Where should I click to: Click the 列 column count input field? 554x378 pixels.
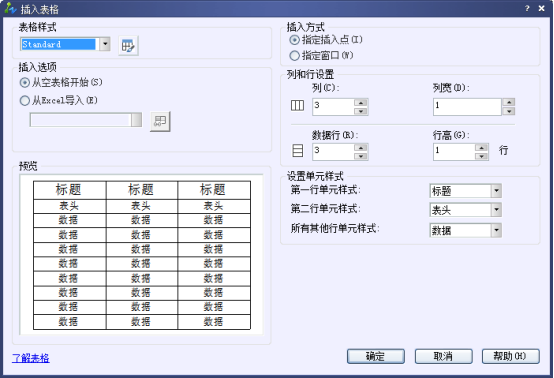pyautogui.click(x=333, y=107)
